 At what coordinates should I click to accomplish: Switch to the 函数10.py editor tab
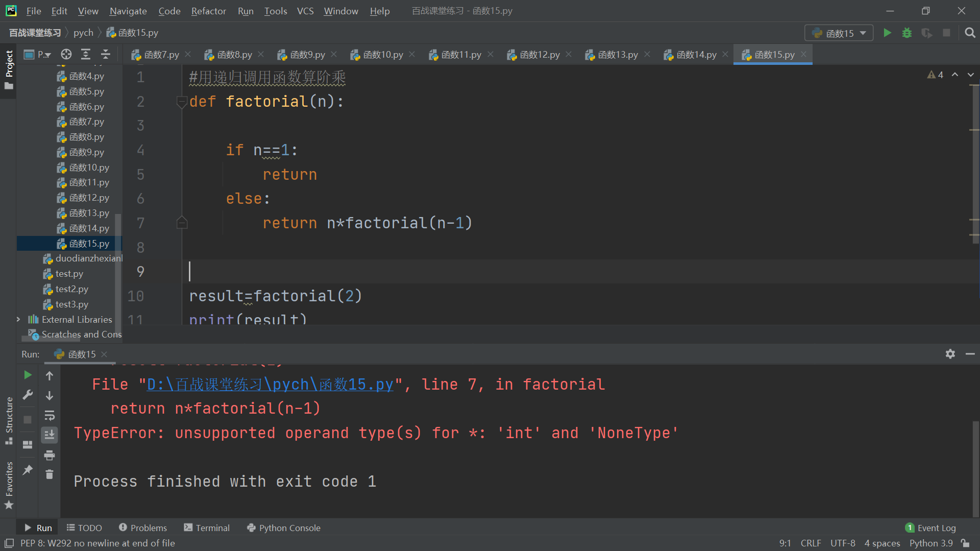[x=383, y=55]
